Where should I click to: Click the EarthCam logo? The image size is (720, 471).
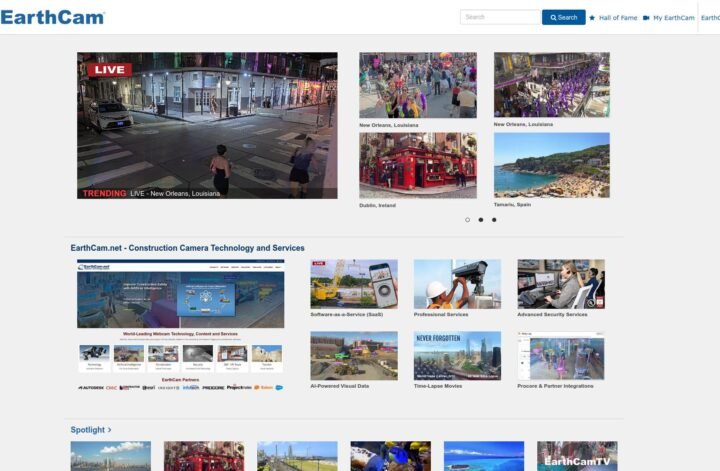tap(53, 17)
